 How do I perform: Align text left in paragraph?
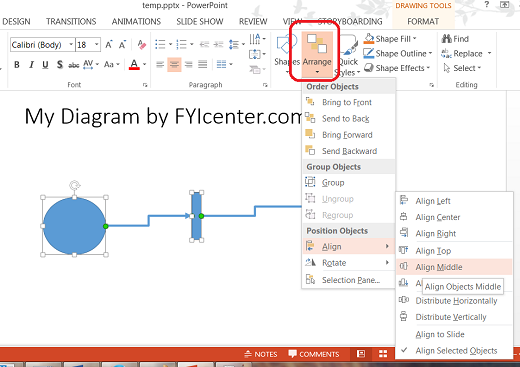(160, 64)
